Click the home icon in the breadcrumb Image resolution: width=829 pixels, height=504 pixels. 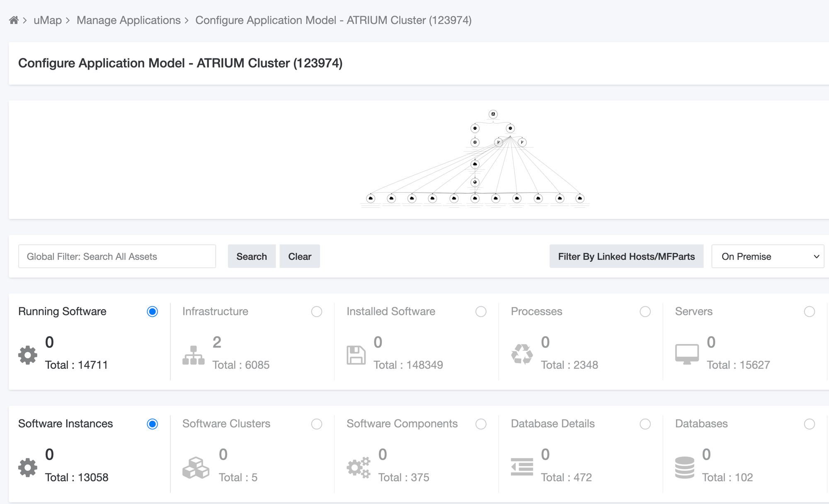tap(14, 19)
